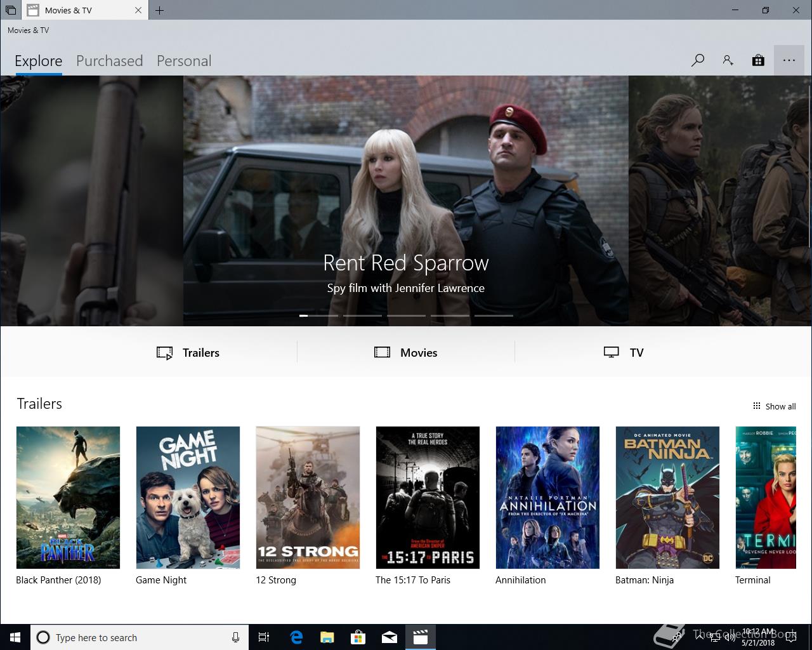The image size is (812, 650).
Task: Open Annihilation poster thumbnail
Action: pyautogui.click(x=547, y=498)
